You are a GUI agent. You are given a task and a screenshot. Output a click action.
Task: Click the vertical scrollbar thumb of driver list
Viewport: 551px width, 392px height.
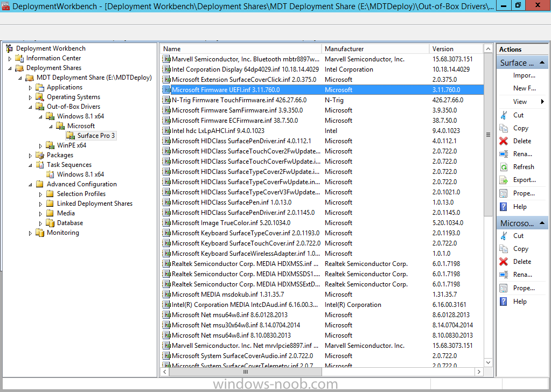[x=488, y=135]
